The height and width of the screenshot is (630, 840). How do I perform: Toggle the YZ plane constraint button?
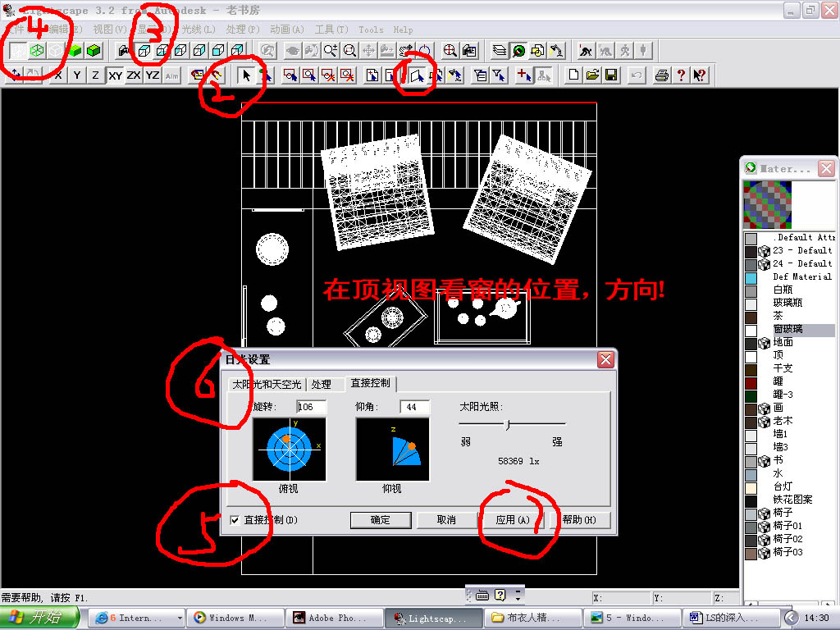(x=153, y=75)
